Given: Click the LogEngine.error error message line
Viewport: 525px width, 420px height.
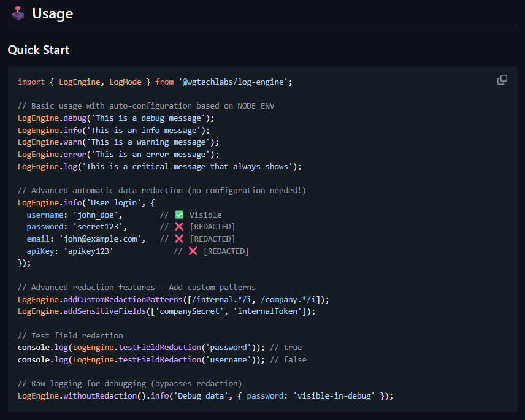Looking at the screenshot, I should click(118, 155).
